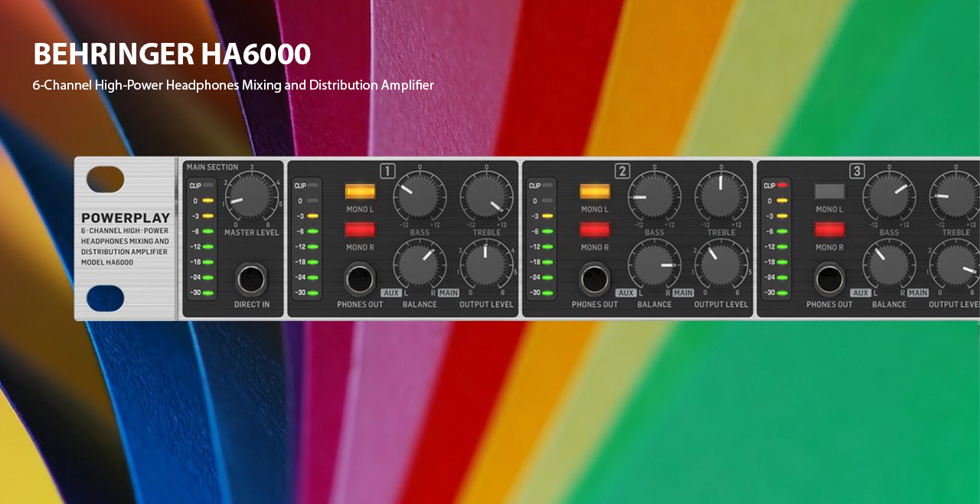
Task: Click channel 3 red CLIP LED
Action: pos(782,185)
